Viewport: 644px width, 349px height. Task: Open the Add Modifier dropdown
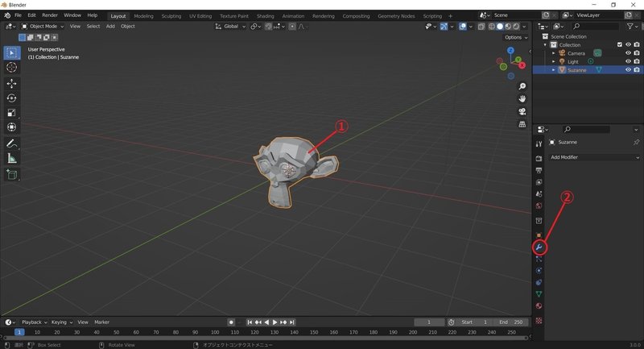(594, 157)
